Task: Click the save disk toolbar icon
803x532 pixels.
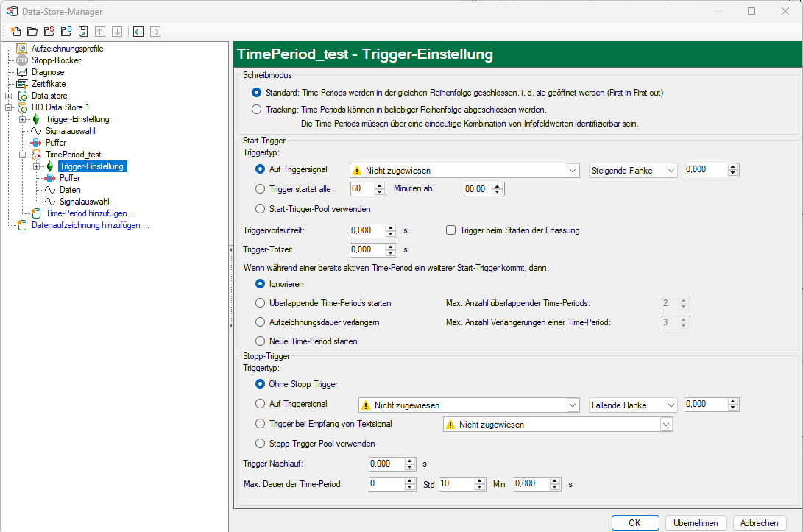Action: [x=83, y=32]
